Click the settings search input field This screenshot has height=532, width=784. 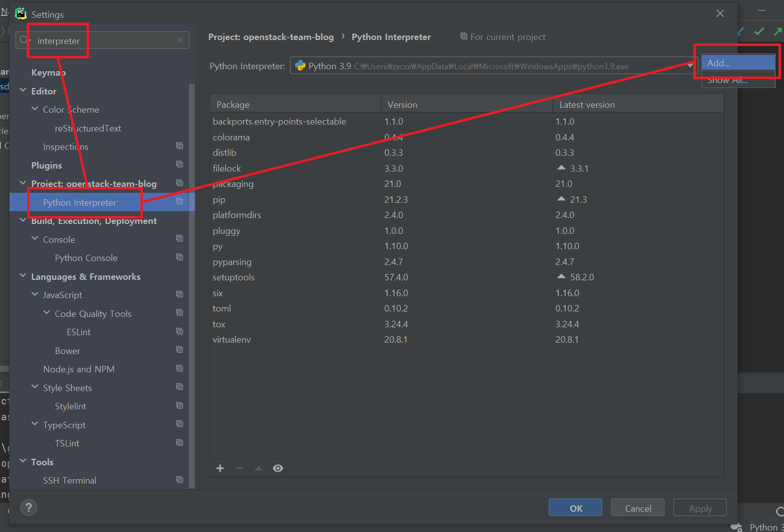pos(102,40)
